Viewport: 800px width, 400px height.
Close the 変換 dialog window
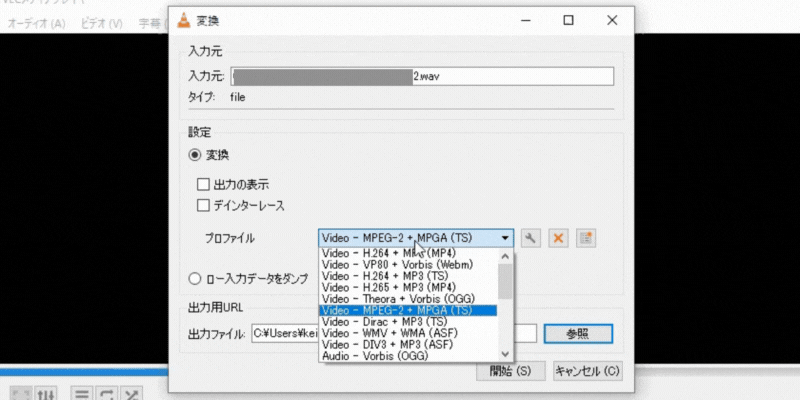coord(612,20)
